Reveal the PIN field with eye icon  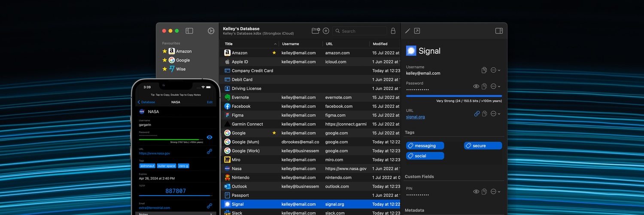pos(476,191)
